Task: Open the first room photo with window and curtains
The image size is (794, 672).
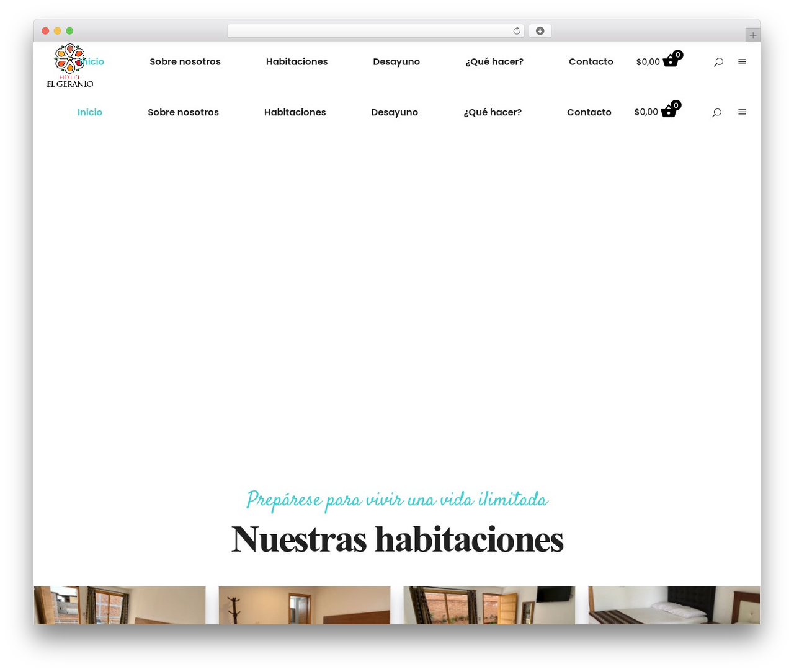Action: [x=120, y=605]
